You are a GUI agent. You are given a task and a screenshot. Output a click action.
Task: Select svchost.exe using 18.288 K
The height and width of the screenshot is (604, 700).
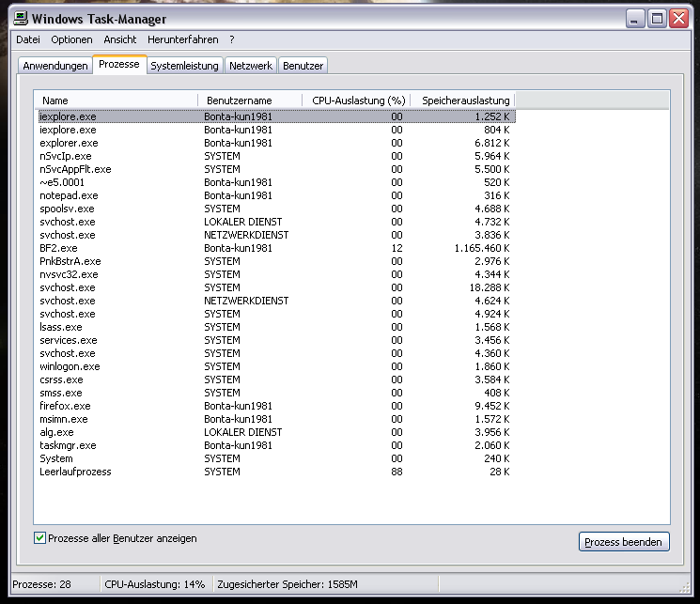[277, 288]
